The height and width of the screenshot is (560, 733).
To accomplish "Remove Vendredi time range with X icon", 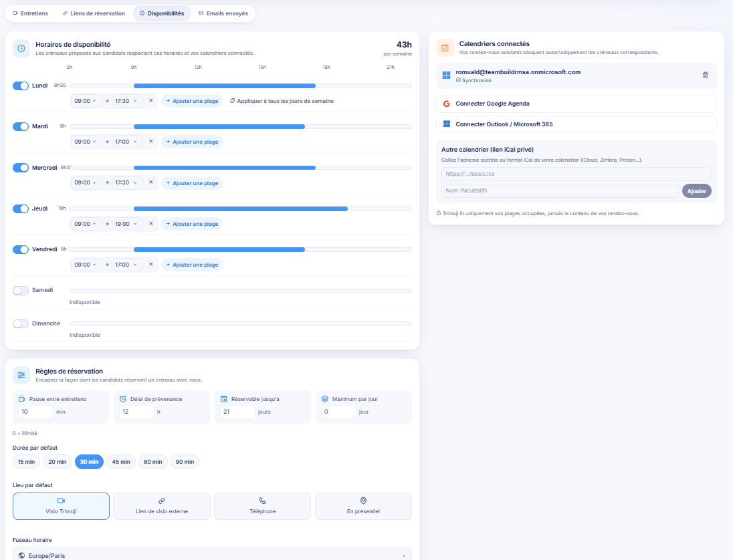I will 151,264.
